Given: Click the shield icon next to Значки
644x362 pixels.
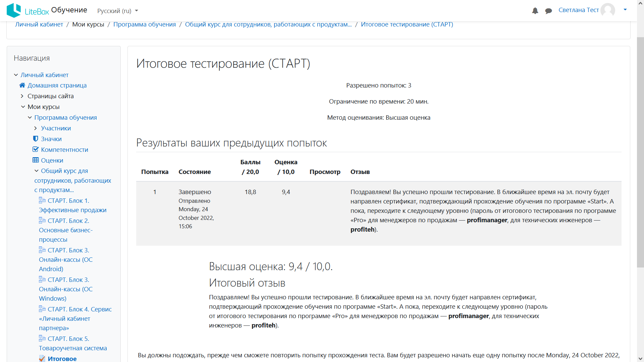Looking at the screenshot, I should tap(36, 139).
